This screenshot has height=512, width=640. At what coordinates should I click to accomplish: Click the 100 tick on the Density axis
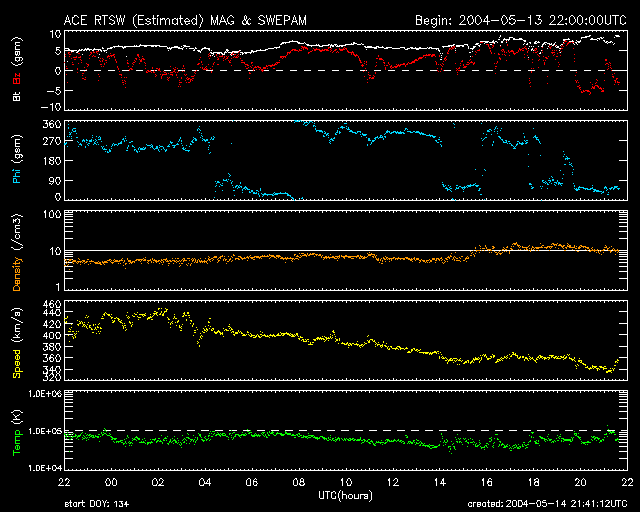coord(52,214)
